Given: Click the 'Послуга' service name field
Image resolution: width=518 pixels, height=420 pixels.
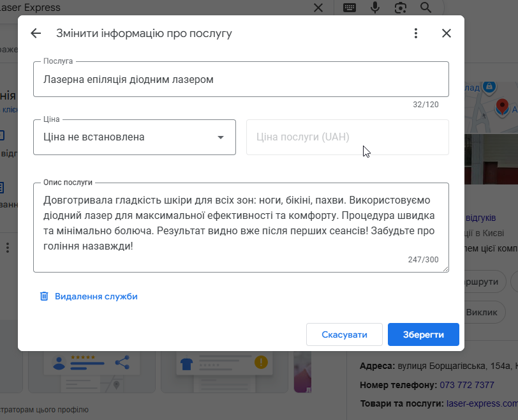Looking at the screenshot, I should click(241, 79).
